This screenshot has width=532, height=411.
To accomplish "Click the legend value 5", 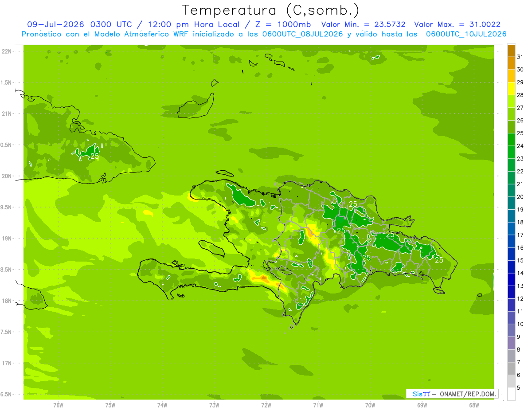I will pos(519,388).
